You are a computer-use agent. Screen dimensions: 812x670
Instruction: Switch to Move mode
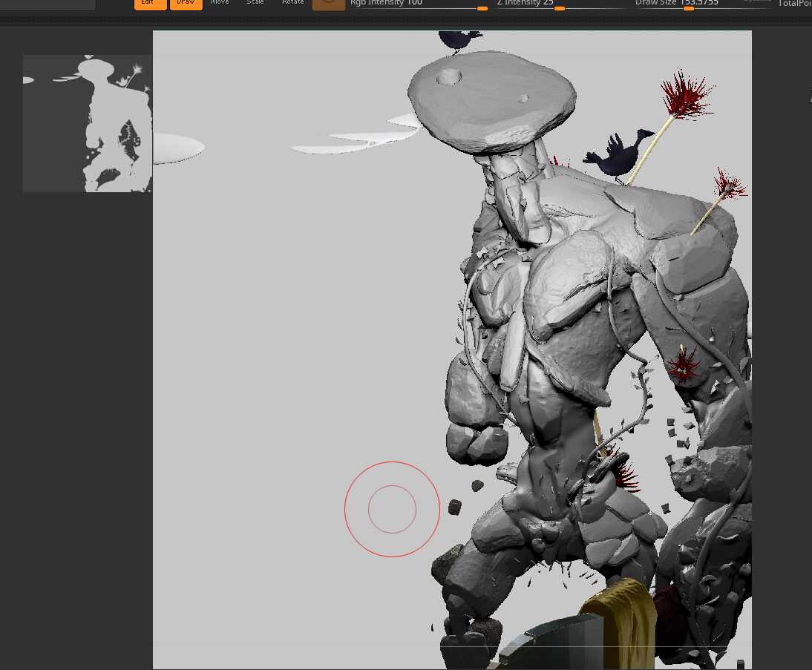pos(220,3)
